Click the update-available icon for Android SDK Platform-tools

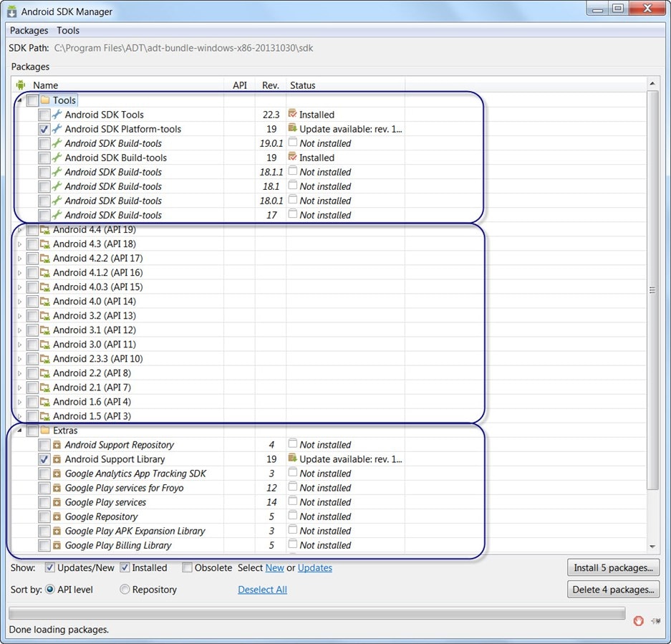pos(293,128)
